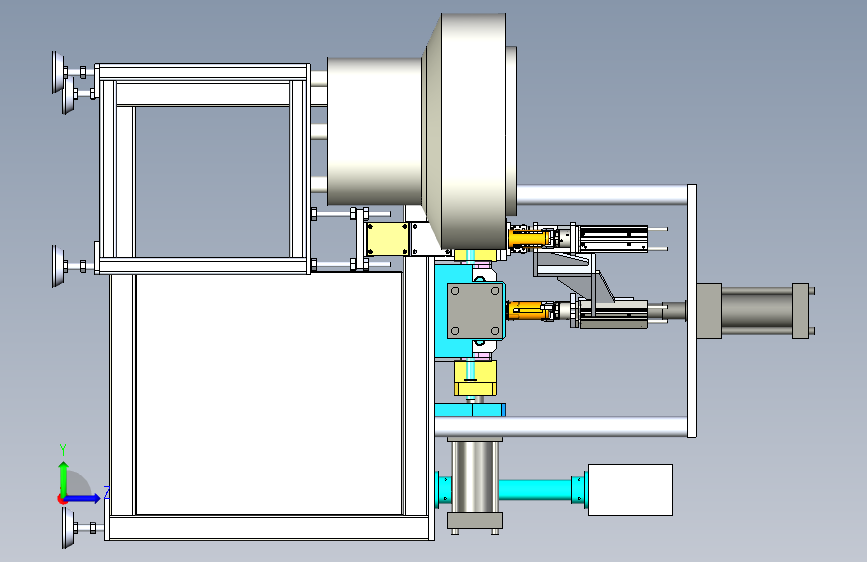Pick the gray square plate with four bolts
867x562 pixels.
click(475, 310)
